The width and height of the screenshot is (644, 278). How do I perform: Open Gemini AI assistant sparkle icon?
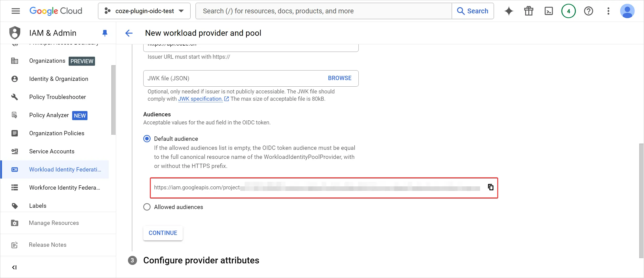coord(509,11)
